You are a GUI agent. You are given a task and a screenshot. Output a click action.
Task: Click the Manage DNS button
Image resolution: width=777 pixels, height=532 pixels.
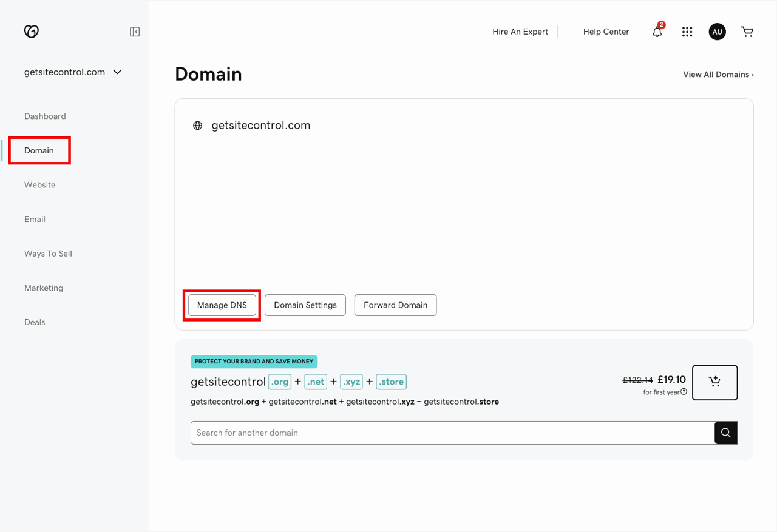click(222, 305)
